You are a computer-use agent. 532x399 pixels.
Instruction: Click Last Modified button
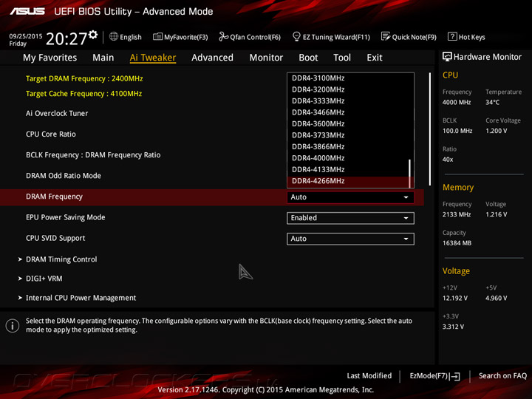[369, 376]
